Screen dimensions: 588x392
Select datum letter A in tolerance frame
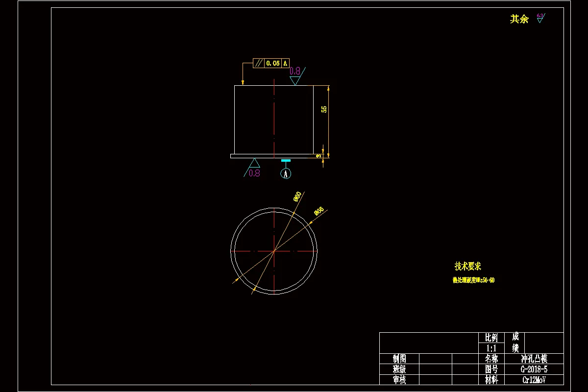click(x=286, y=63)
